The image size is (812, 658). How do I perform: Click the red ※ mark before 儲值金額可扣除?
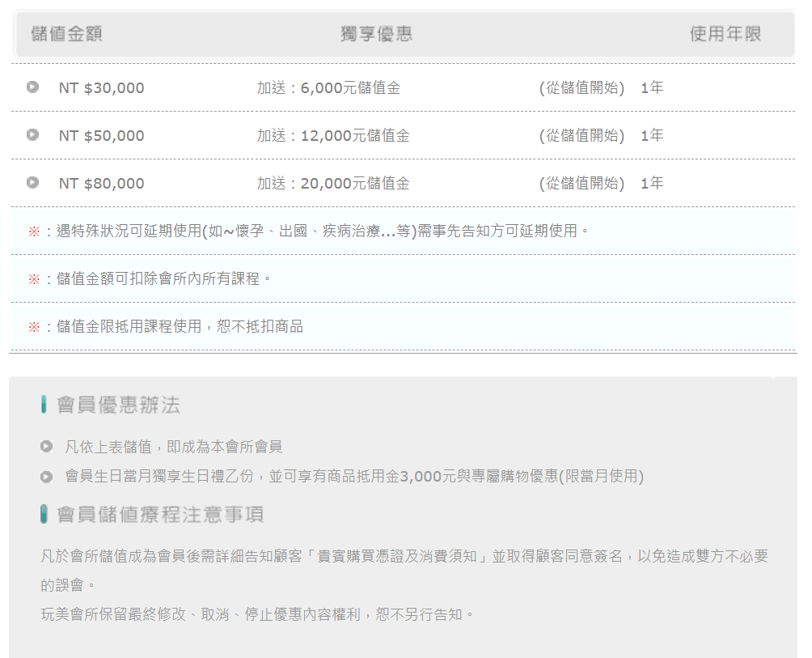tap(34, 279)
